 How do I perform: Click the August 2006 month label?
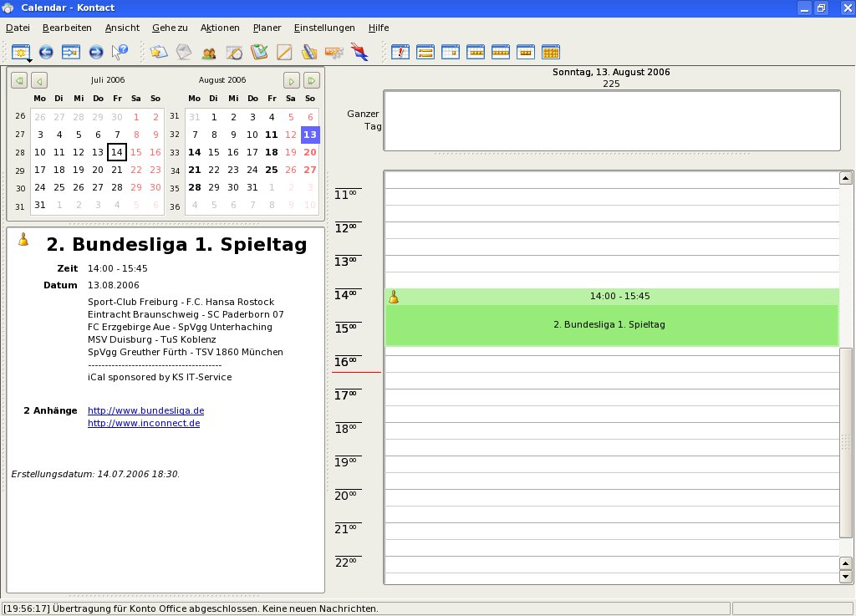click(222, 79)
